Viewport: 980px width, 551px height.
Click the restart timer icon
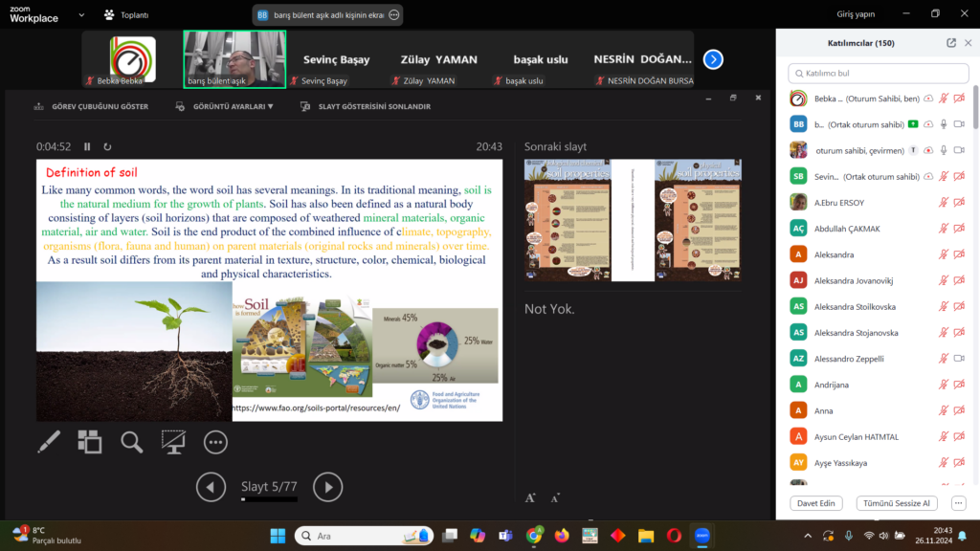click(x=107, y=146)
